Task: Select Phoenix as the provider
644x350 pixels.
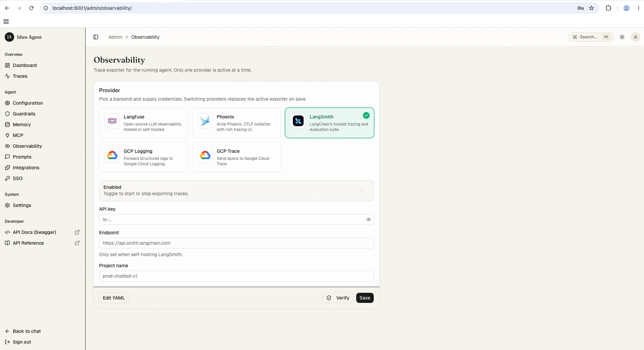Action: (x=237, y=123)
